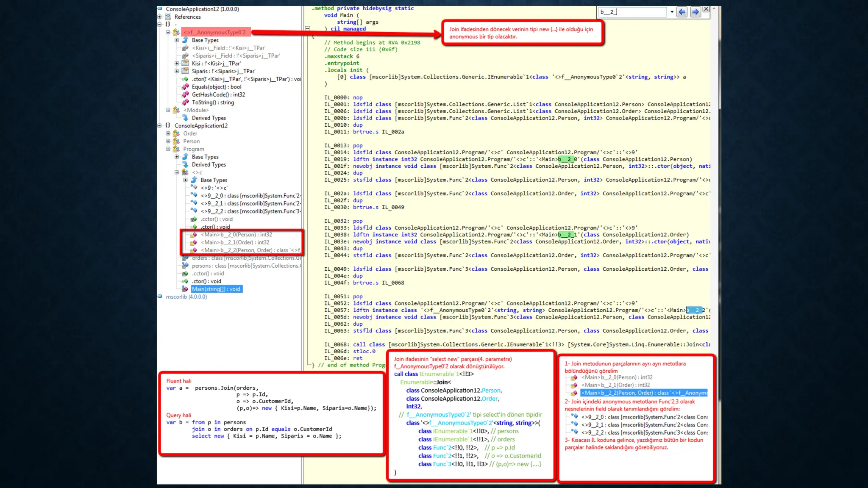Expand the Siparis property node
The height and width of the screenshot is (488, 868).
(177, 71)
